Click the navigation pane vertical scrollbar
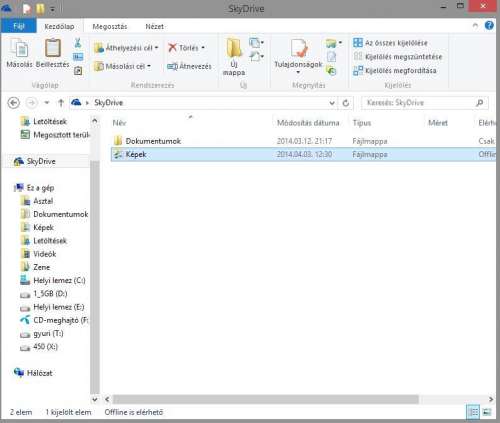 coord(95,277)
